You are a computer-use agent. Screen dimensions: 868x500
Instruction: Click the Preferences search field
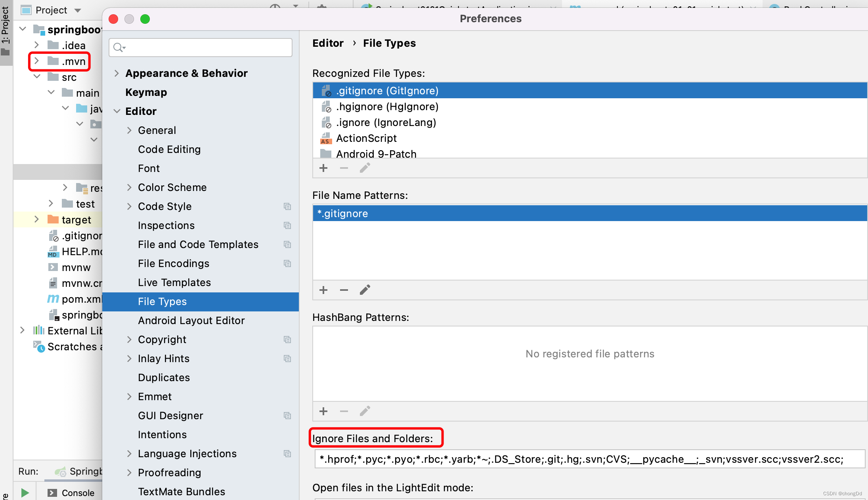[x=201, y=48]
